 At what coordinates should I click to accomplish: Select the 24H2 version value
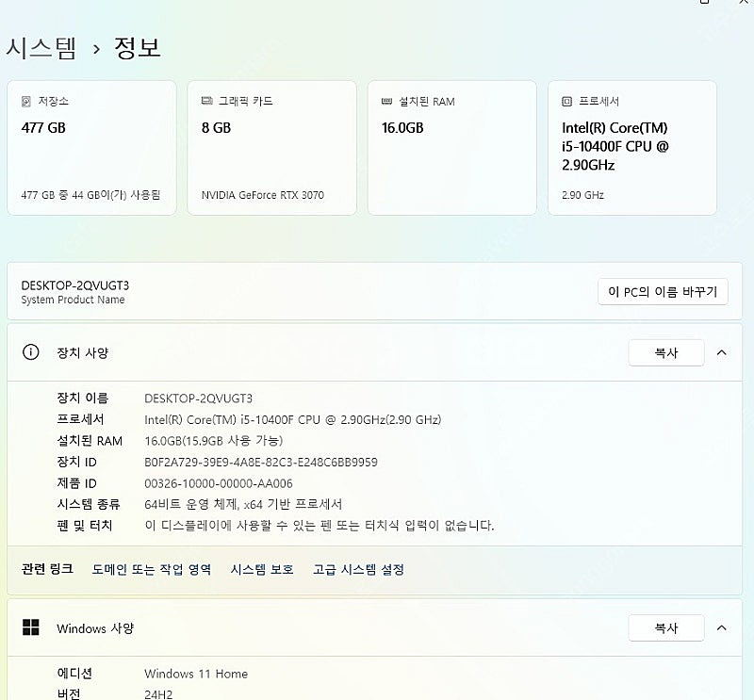pos(158,694)
